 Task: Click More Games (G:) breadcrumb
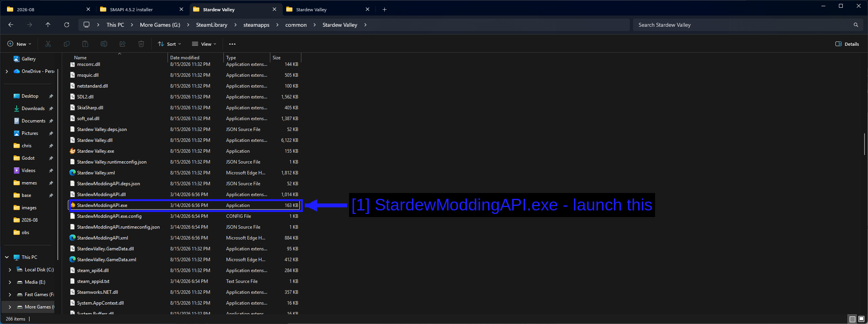pos(160,25)
